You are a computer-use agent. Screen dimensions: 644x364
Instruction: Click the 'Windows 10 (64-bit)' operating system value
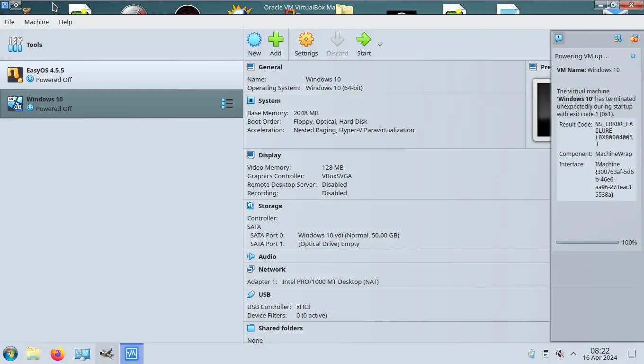pyautogui.click(x=334, y=88)
